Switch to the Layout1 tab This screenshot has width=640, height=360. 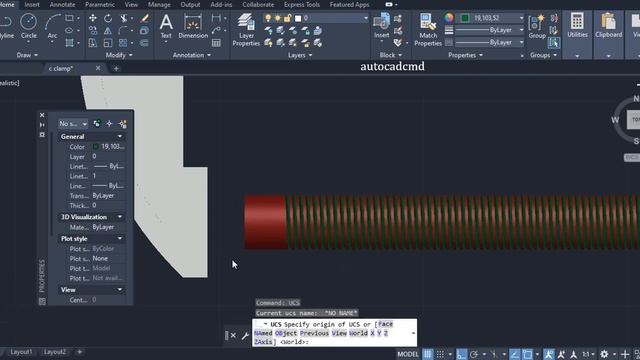tap(21, 352)
